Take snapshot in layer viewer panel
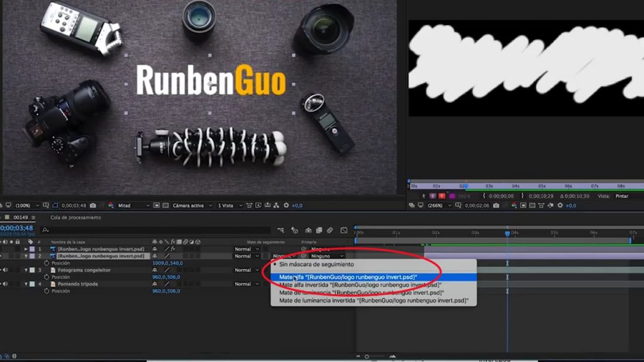 [496, 206]
